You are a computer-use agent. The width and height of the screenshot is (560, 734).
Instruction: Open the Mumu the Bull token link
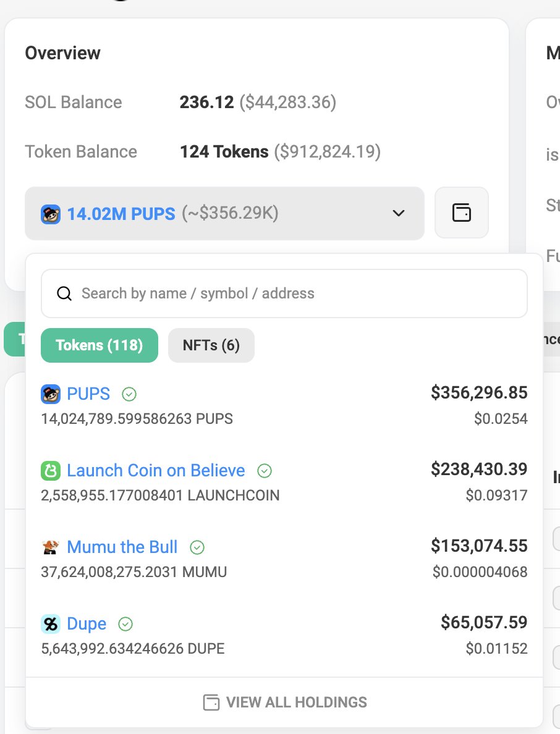[x=122, y=547]
